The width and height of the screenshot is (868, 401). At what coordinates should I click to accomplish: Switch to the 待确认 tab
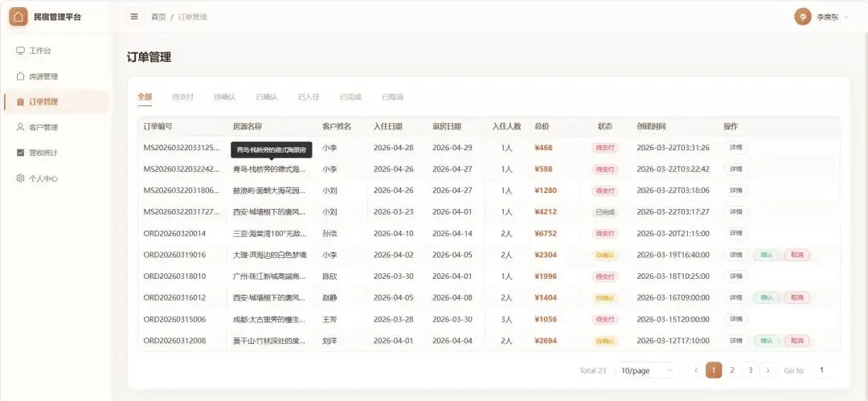(225, 97)
